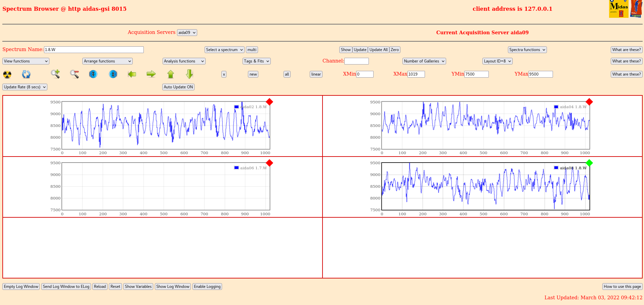Click the green left arrow icon

click(x=132, y=74)
